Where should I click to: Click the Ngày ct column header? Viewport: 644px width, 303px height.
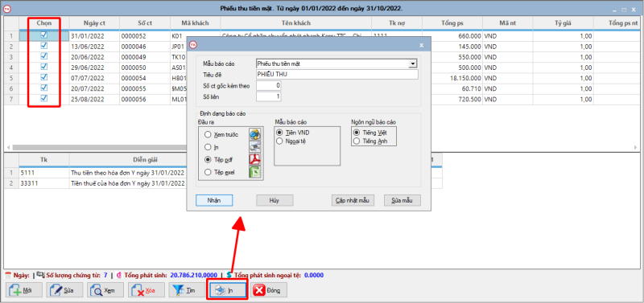[x=94, y=23]
